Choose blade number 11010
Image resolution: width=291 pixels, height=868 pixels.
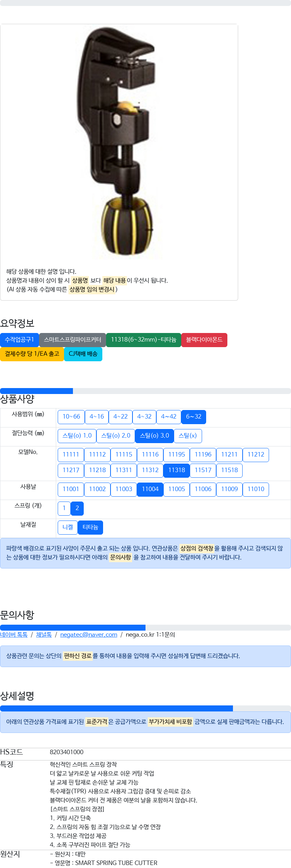(256, 489)
